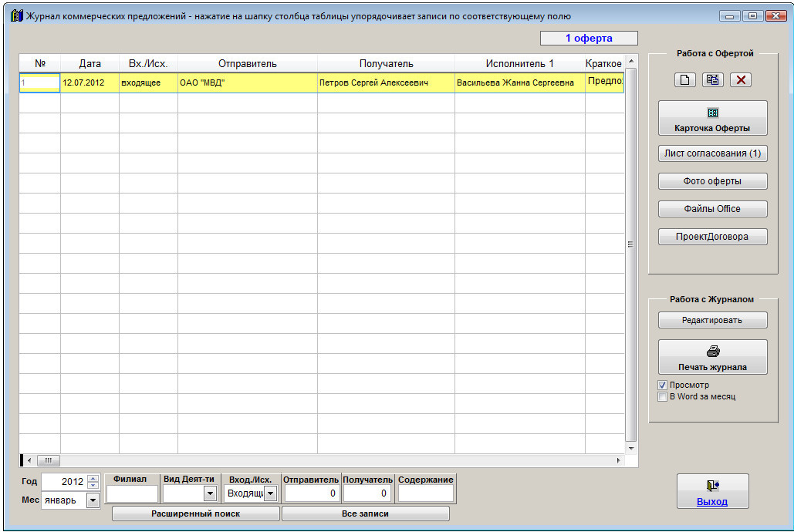Click the new offer blank page icon
This screenshot has width=794, height=532.
[x=684, y=80]
